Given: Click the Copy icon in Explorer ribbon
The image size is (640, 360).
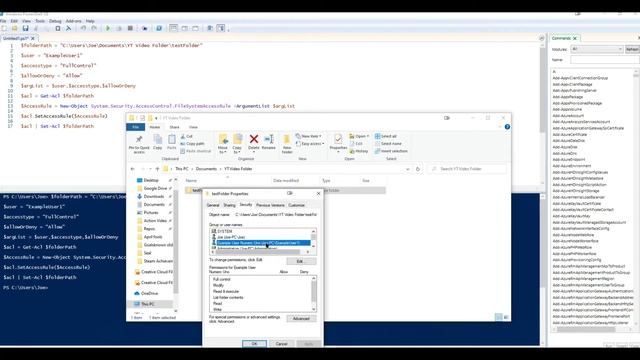Looking at the screenshot, I should 158,140.
